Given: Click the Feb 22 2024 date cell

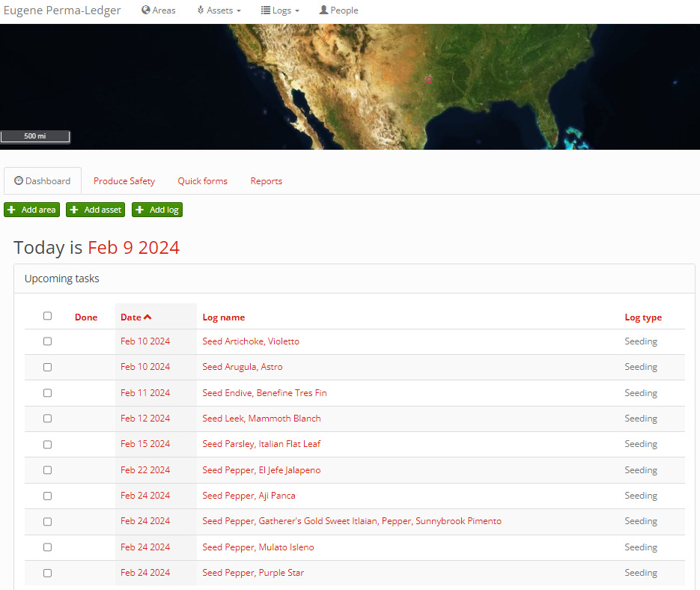Looking at the screenshot, I should tap(145, 470).
